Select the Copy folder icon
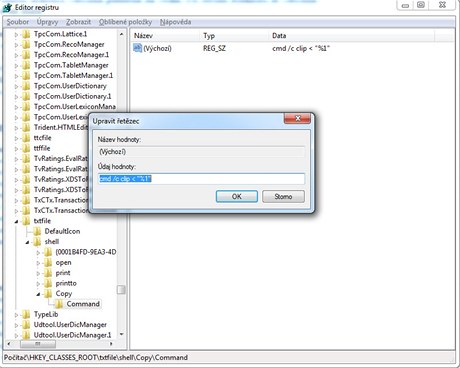The height and width of the screenshot is (368, 460). pos(48,294)
